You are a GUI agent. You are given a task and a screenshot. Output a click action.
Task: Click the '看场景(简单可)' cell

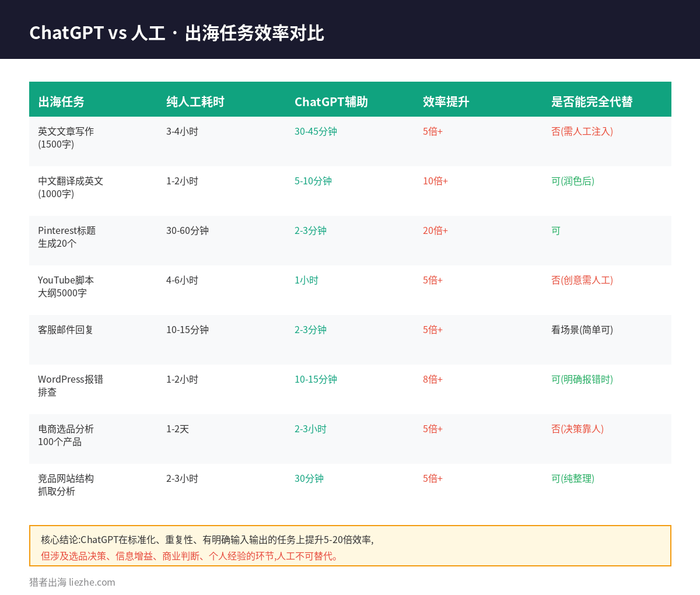(582, 330)
